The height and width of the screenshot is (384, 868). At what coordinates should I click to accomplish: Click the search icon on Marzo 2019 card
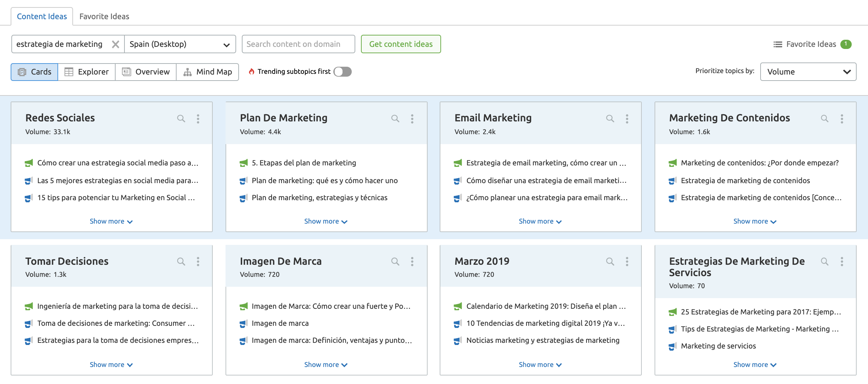click(610, 262)
